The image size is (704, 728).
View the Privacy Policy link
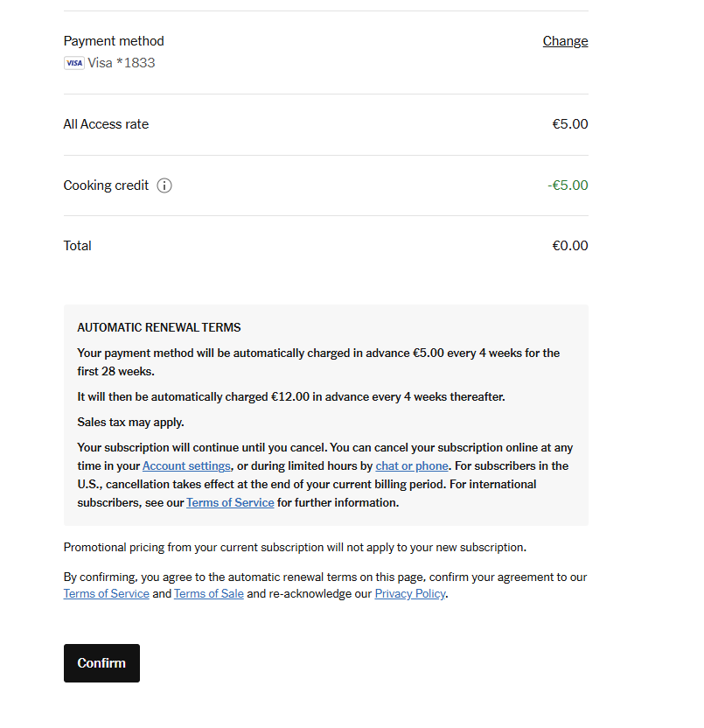point(410,594)
